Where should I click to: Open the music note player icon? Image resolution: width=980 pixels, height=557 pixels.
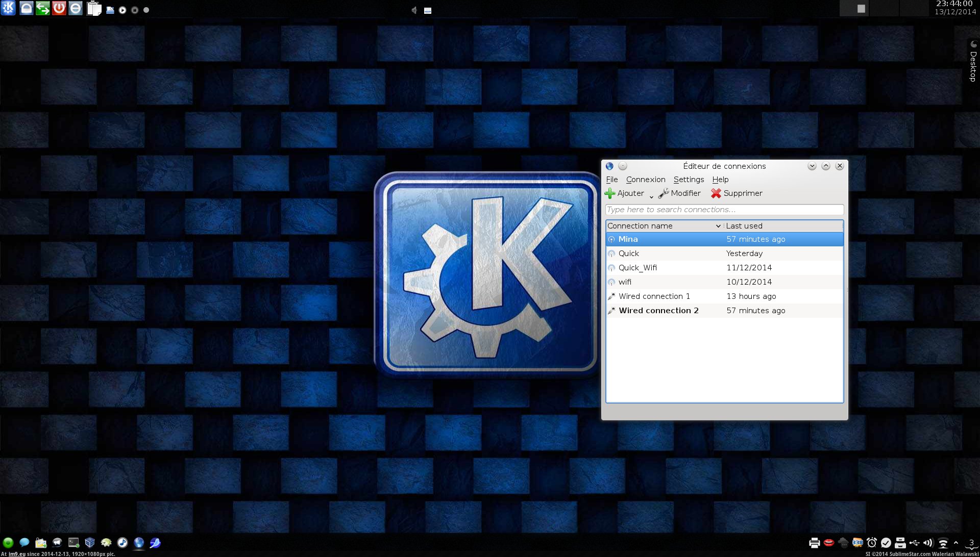[x=122, y=543]
